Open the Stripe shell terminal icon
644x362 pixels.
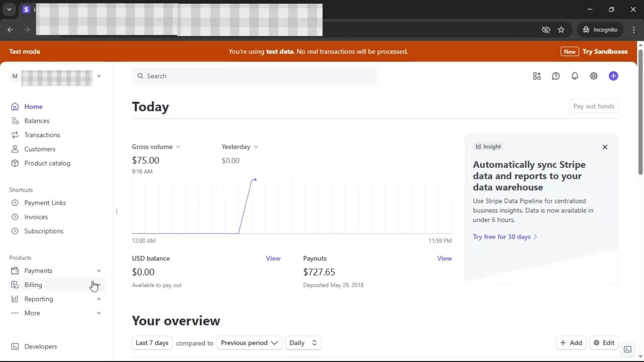(x=628, y=349)
